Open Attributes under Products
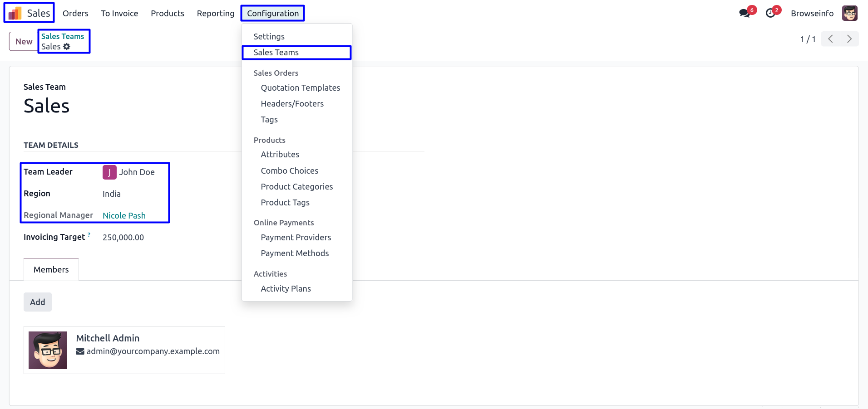This screenshot has height=409, width=868. coord(297,155)
